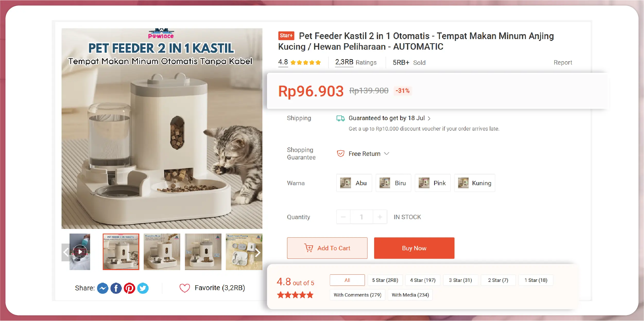Share product via Messenger icon
This screenshot has height=321, width=644.
point(102,288)
